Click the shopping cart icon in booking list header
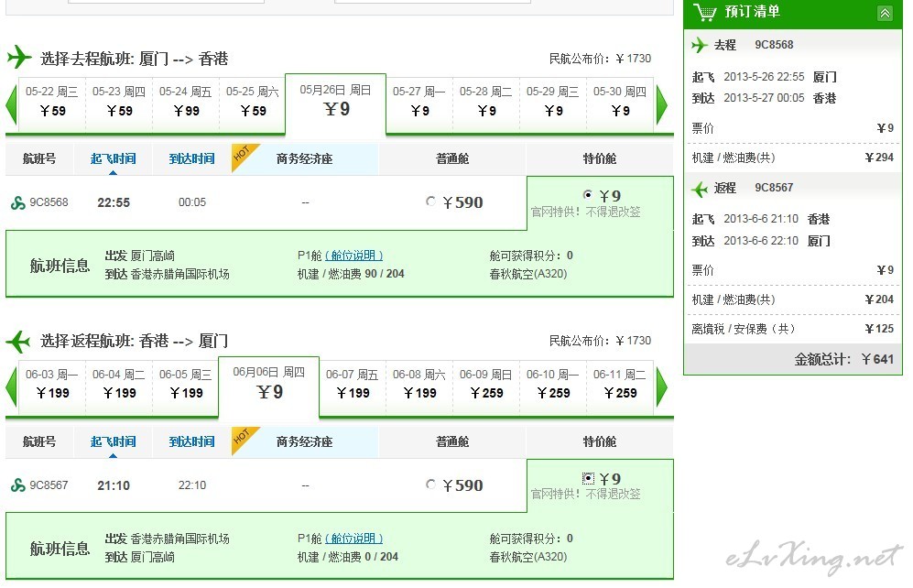This screenshot has height=588, width=913. coord(704,12)
